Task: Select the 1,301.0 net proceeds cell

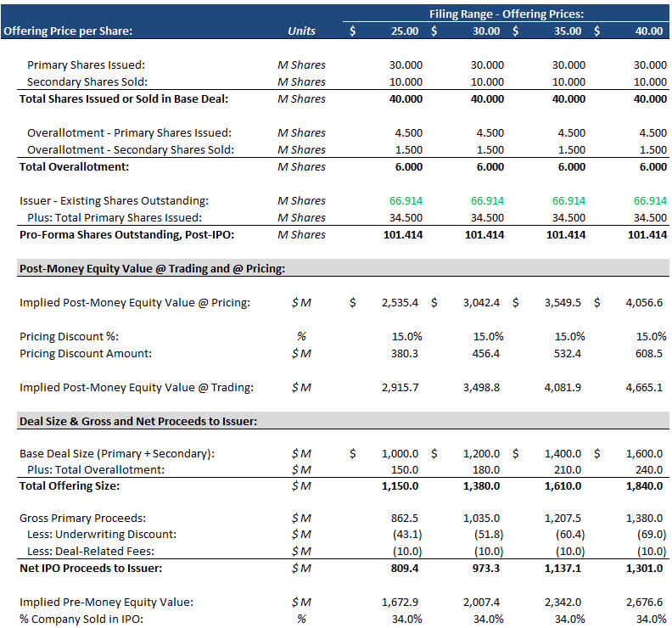Action: [644, 569]
